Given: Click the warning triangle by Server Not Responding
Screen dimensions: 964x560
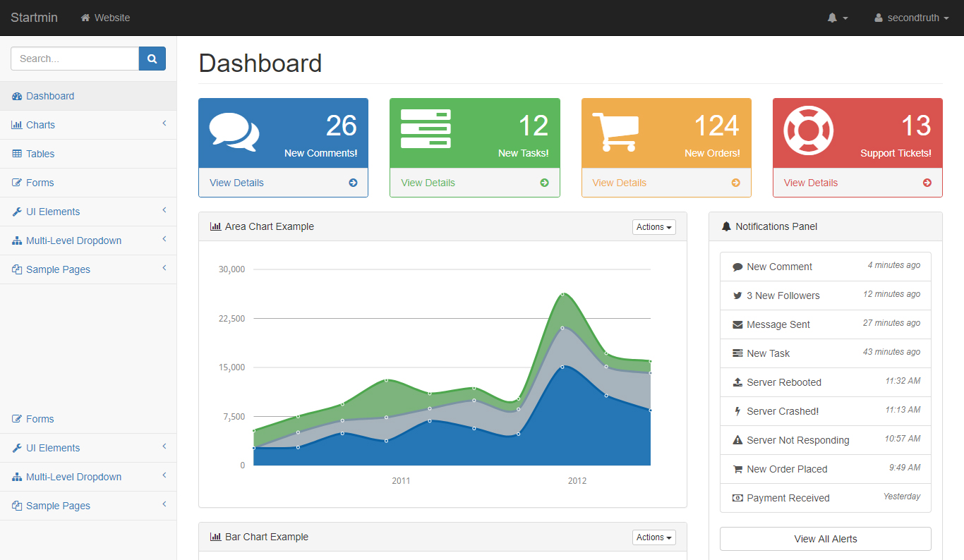Looking at the screenshot, I should point(737,440).
